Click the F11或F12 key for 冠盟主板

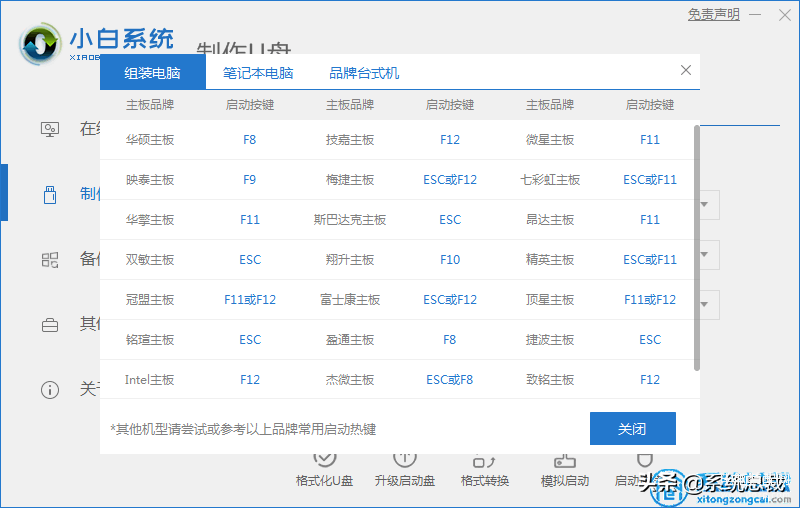pyautogui.click(x=250, y=300)
